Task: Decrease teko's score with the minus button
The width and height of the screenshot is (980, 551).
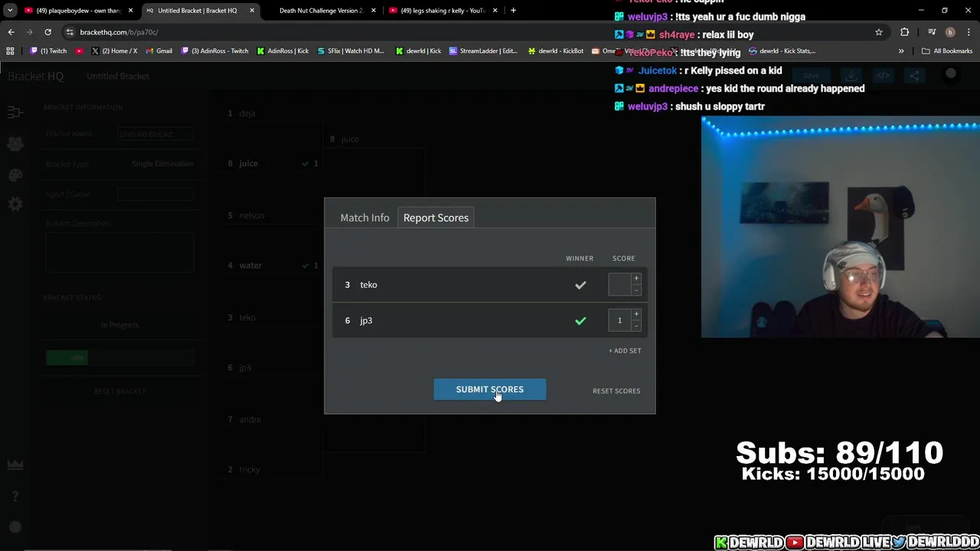Action: coord(635,290)
